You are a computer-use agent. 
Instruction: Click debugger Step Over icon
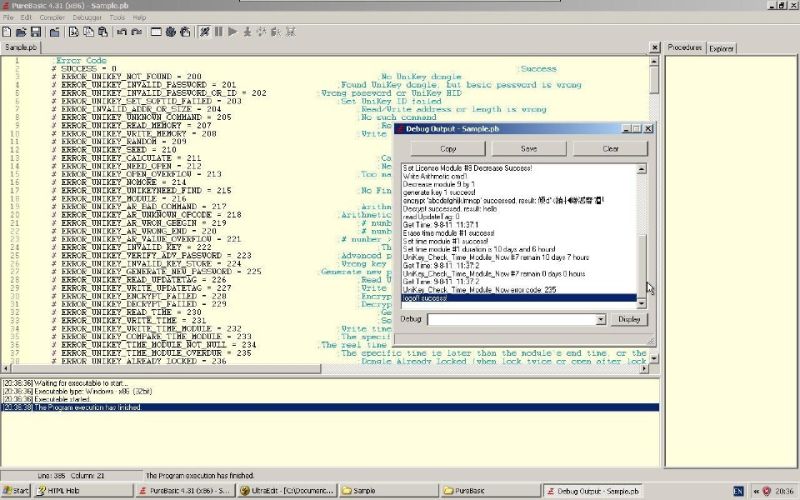coord(262,32)
